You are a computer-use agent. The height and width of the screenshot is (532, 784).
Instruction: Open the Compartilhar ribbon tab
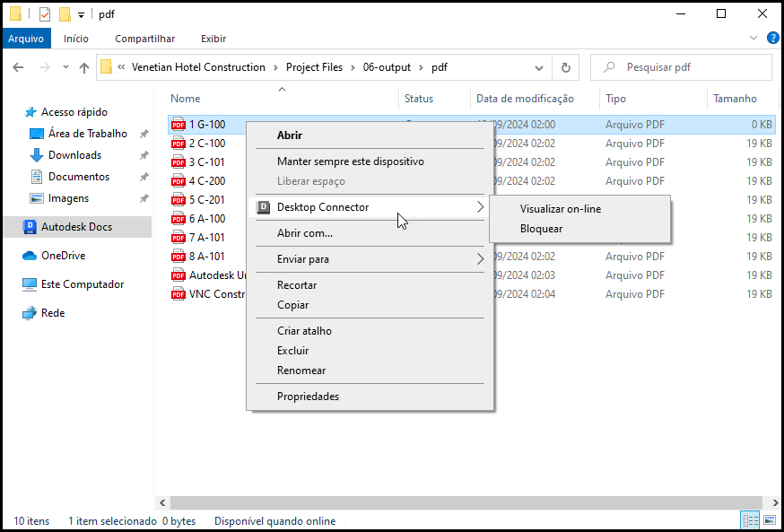coord(145,39)
